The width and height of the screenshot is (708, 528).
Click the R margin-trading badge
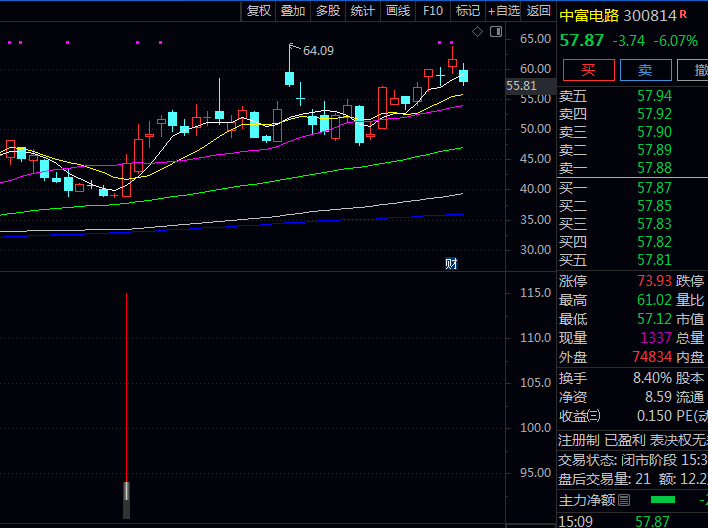(683, 14)
